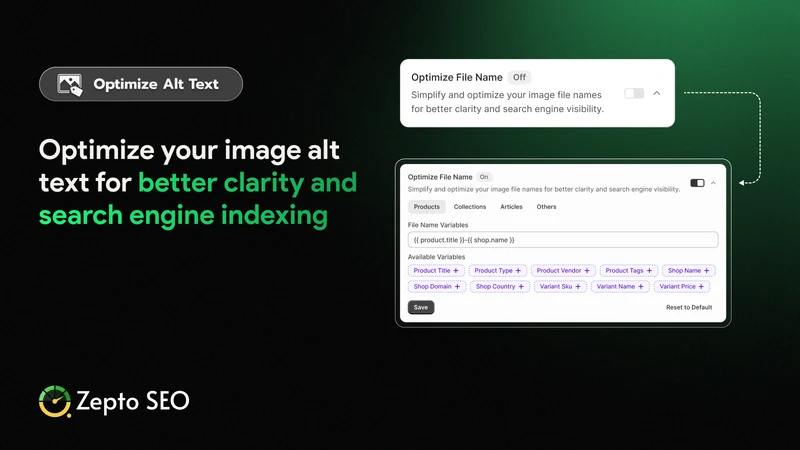Screen dimensions: 800x450
Task: Switch to the Collections tab
Action: [x=470, y=207]
